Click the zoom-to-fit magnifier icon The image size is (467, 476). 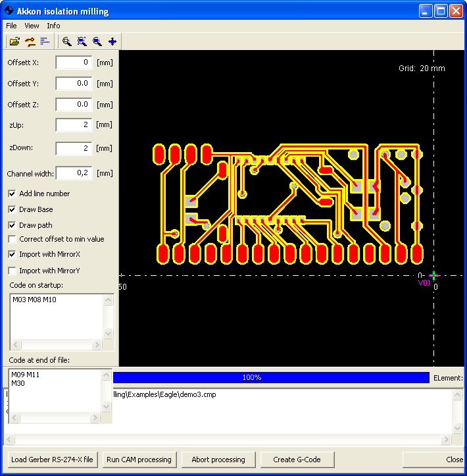tap(82, 41)
